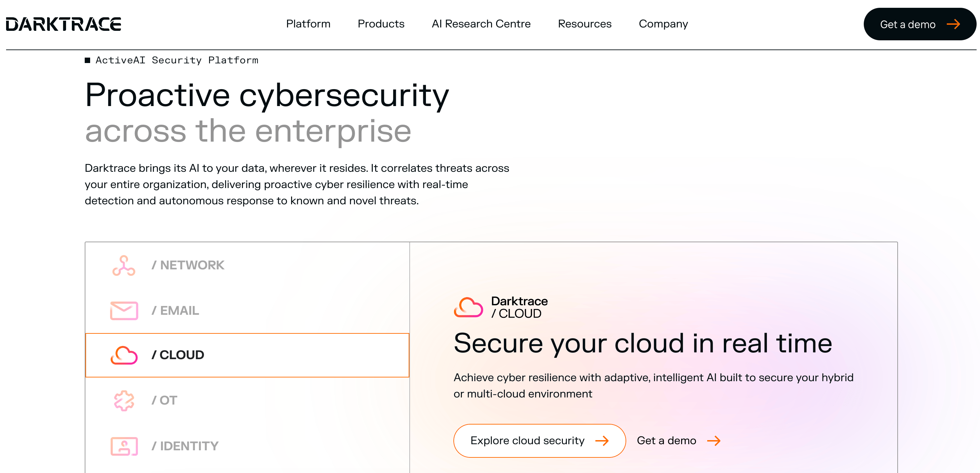Click the arrow inside the Get a demo button
This screenshot has height=473, width=980.
coord(953,24)
